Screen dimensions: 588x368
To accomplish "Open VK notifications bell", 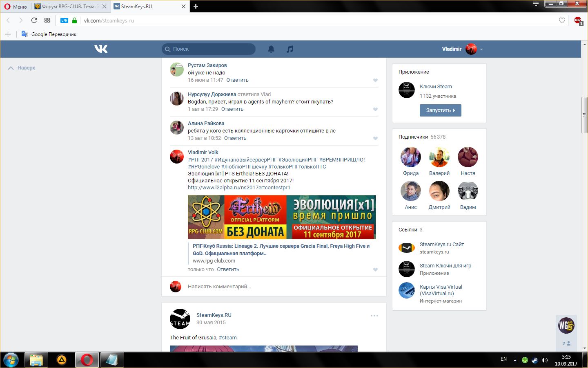I will 271,49.
